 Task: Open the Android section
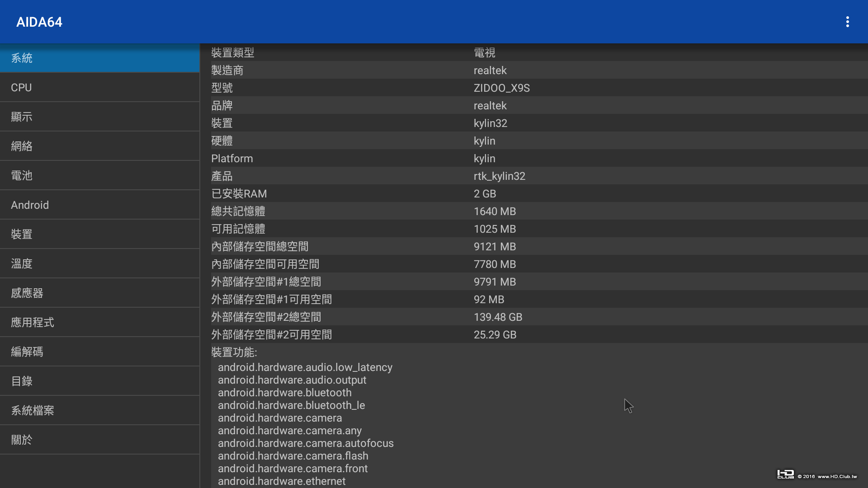(x=99, y=205)
